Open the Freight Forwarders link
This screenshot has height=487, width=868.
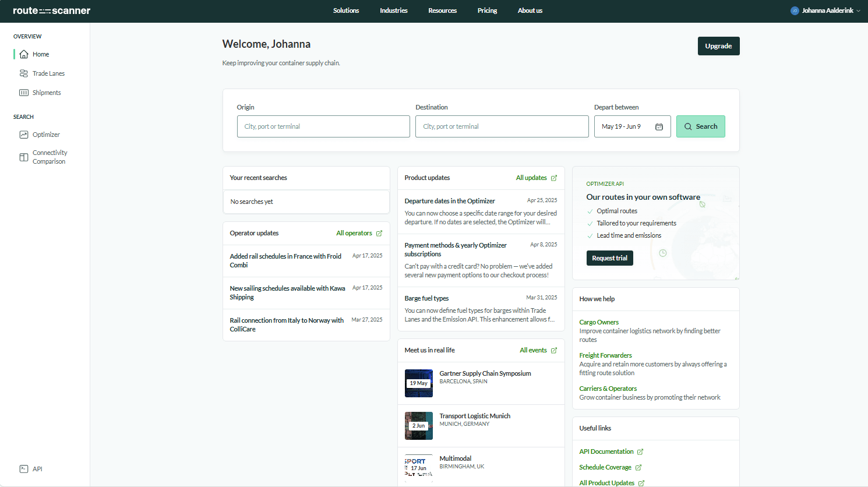pyautogui.click(x=605, y=355)
